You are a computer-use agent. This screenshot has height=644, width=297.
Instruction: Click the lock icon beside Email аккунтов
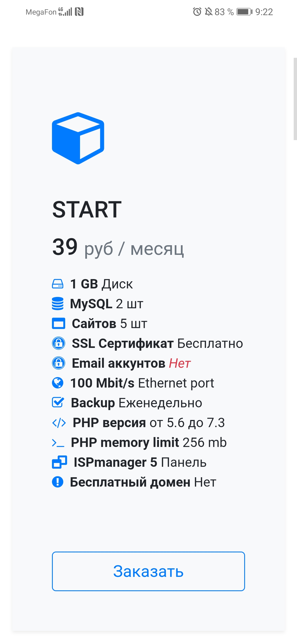click(x=59, y=363)
